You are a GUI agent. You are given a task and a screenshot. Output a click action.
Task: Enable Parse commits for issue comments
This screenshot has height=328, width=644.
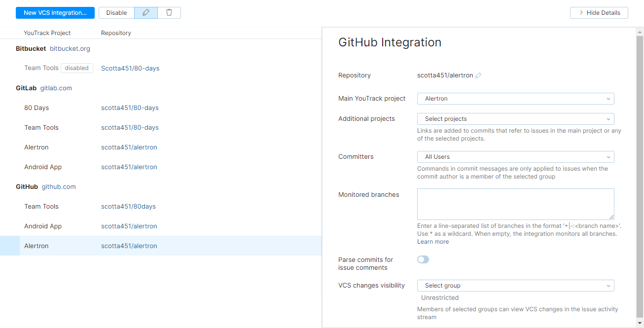coord(423,259)
